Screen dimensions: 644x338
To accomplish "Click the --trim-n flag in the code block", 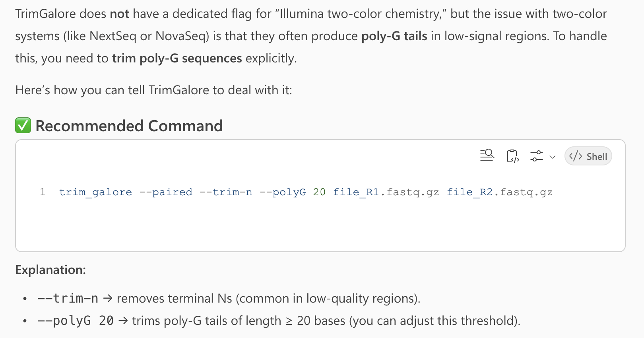I will 226,192.
